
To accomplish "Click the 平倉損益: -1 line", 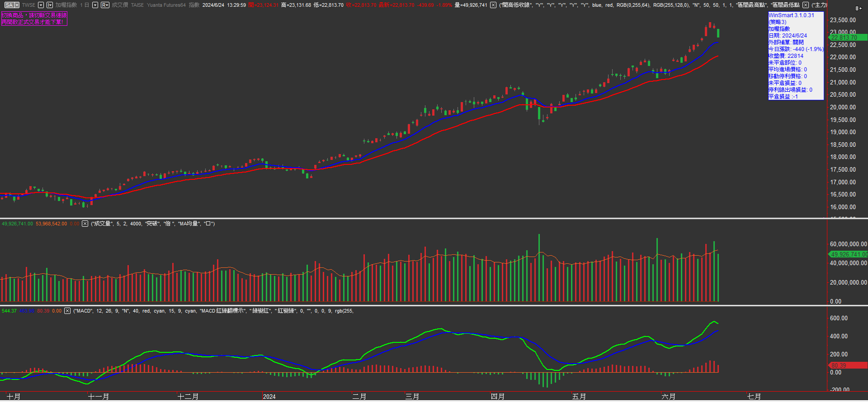I will click(x=783, y=97).
